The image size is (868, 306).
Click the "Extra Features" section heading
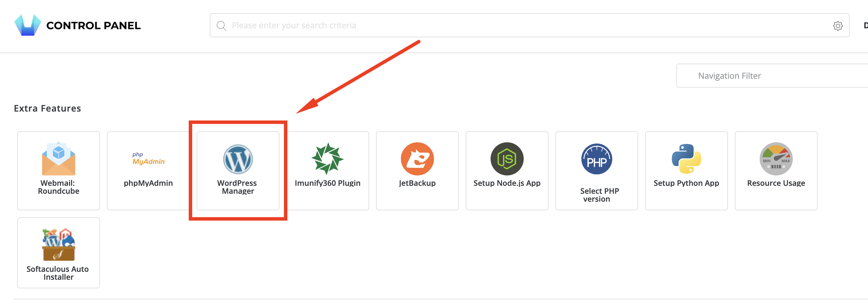pos(47,108)
